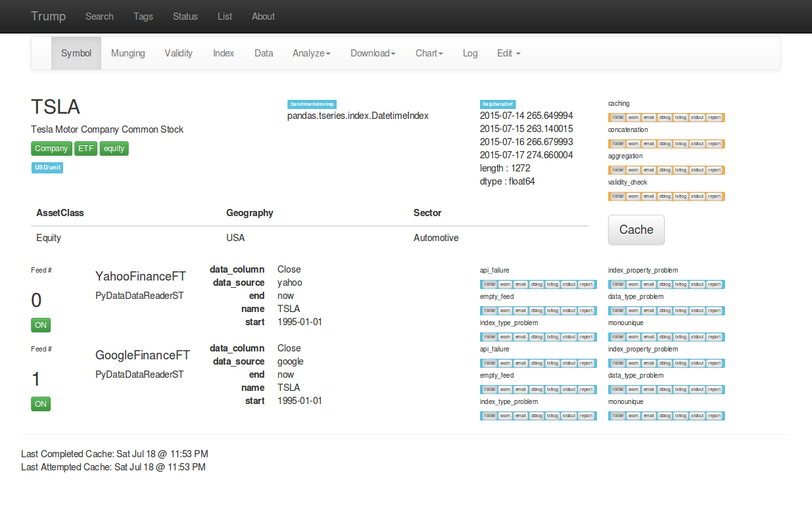Viewport: 812px width, 519px height.
Task: Toggle warn in GoogleFinanceFT index_property_problem row
Action: (x=633, y=363)
